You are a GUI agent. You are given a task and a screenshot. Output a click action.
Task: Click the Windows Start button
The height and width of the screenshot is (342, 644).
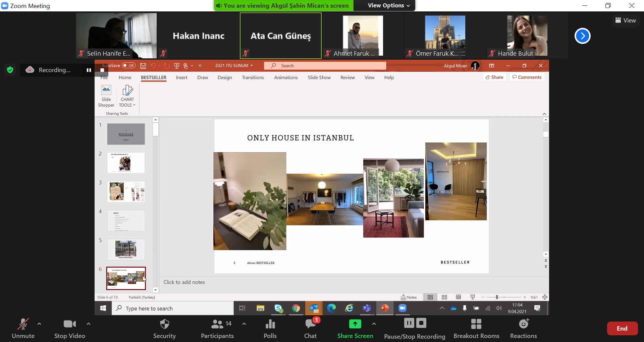click(x=103, y=308)
